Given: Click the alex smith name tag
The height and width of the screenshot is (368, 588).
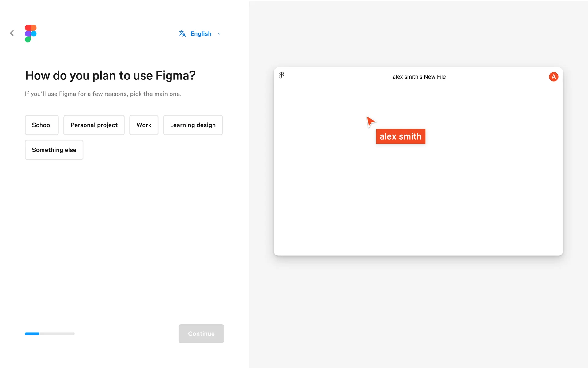Looking at the screenshot, I should point(401,136).
